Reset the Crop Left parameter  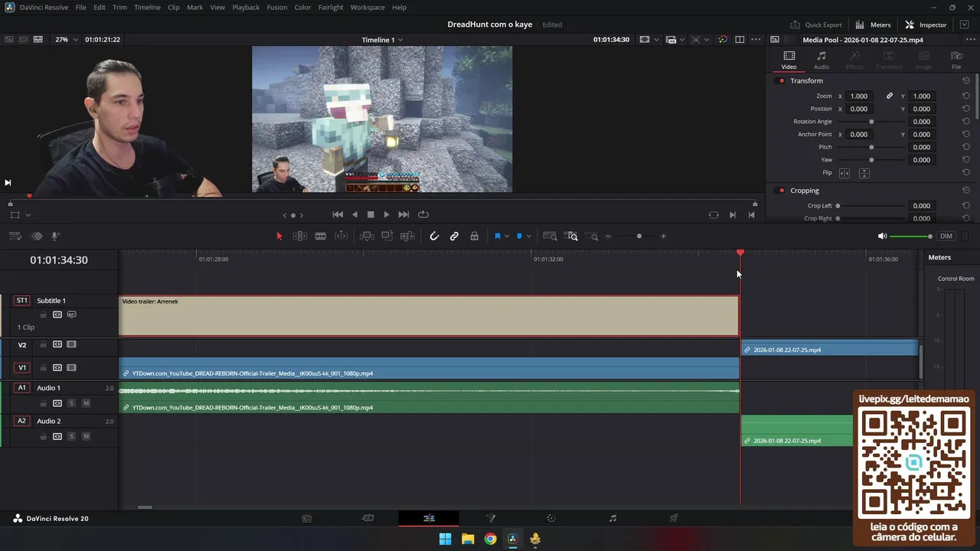966,206
